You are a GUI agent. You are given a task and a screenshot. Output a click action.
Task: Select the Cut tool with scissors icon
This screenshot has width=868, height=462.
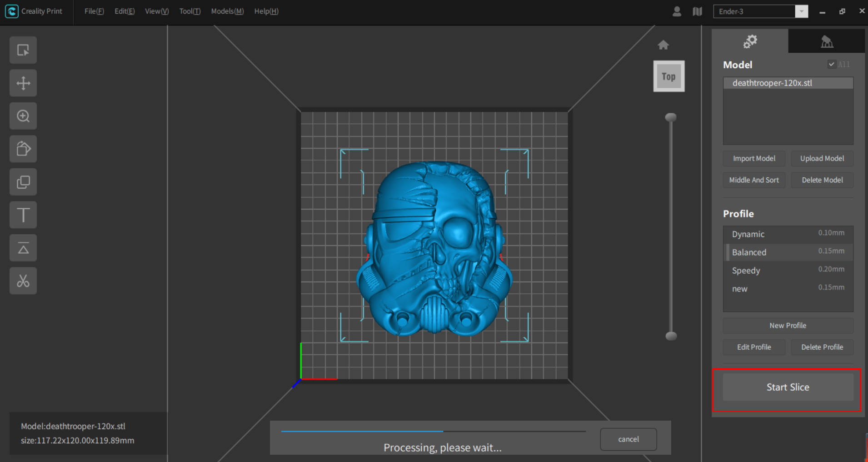23,281
